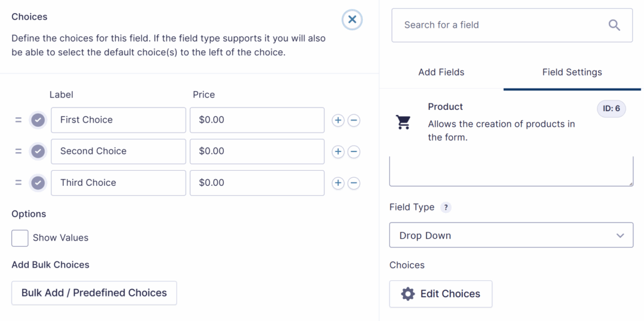Enable the Show Values checkbox
644x321 pixels.
pos(20,238)
